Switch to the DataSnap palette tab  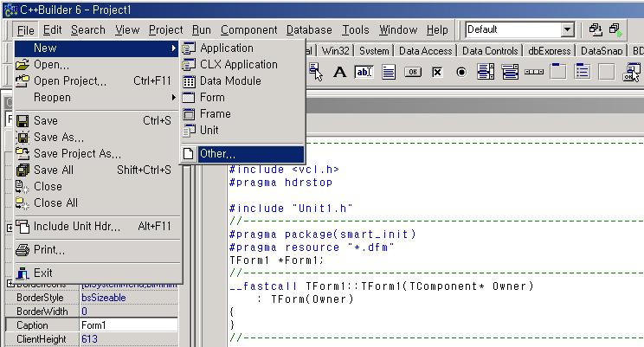tap(602, 51)
